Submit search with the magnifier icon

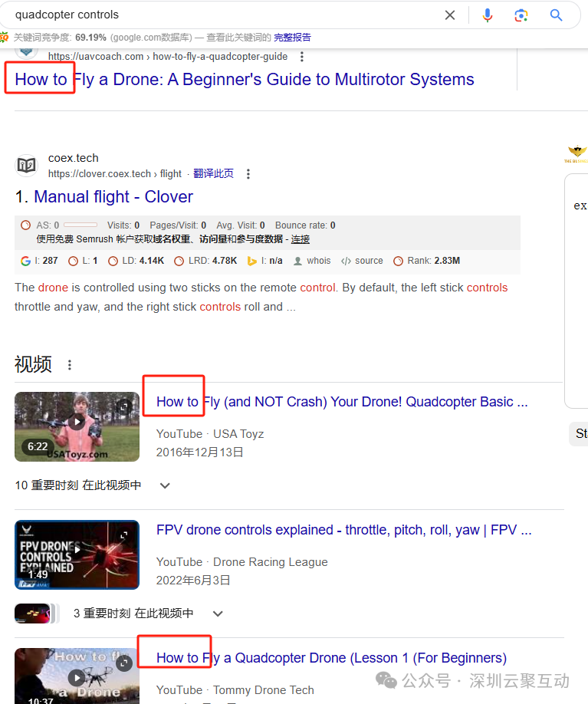pyautogui.click(x=556, y=15)
